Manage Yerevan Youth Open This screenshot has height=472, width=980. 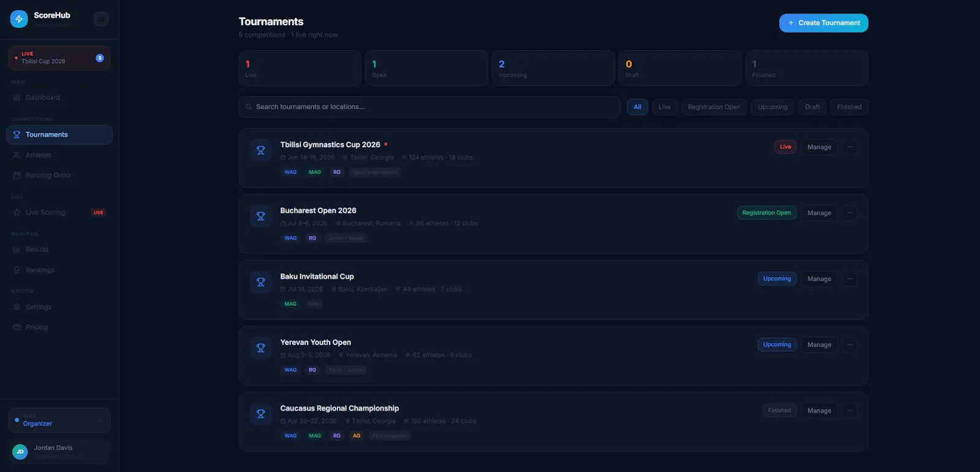coord(819,344)
